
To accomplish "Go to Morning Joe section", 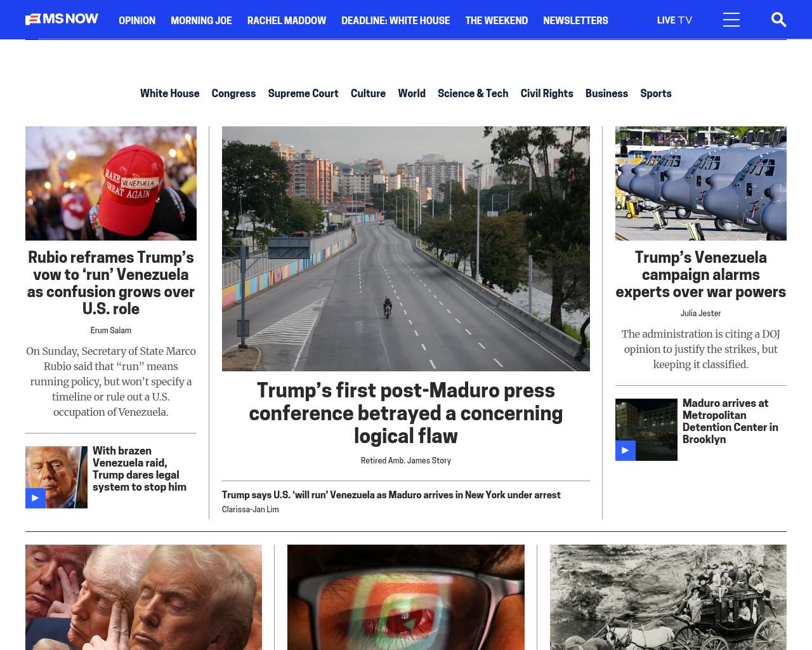I will (201, 20).
